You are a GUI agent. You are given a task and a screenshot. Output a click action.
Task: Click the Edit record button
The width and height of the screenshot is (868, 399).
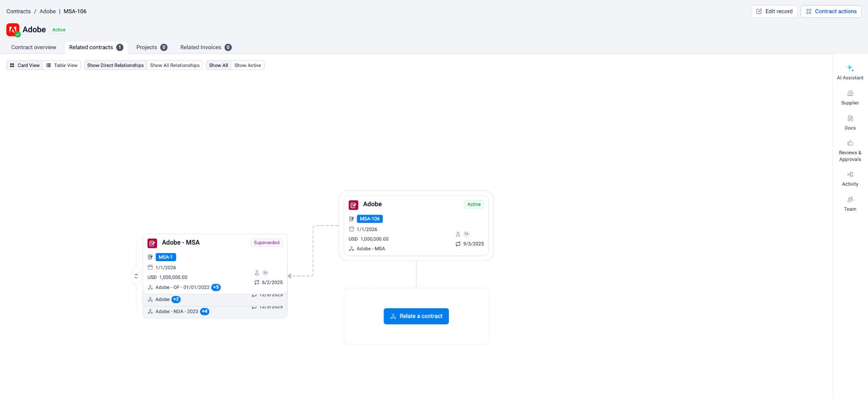[774, 11]
